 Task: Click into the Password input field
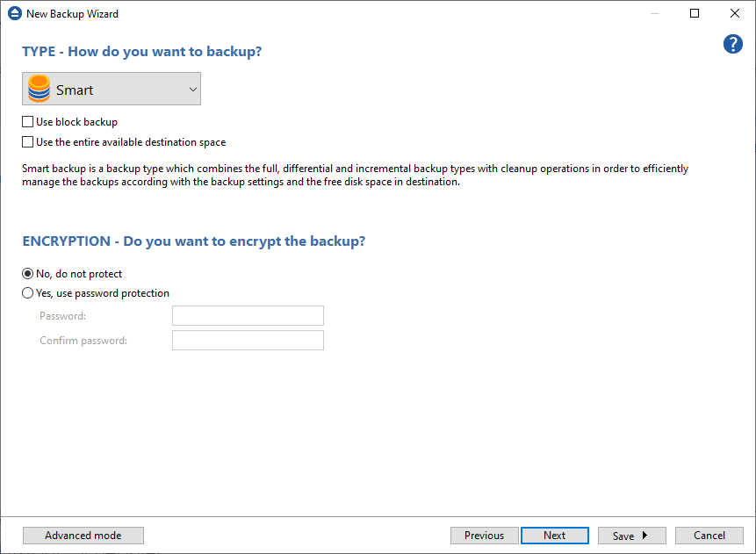click(248, 316)
